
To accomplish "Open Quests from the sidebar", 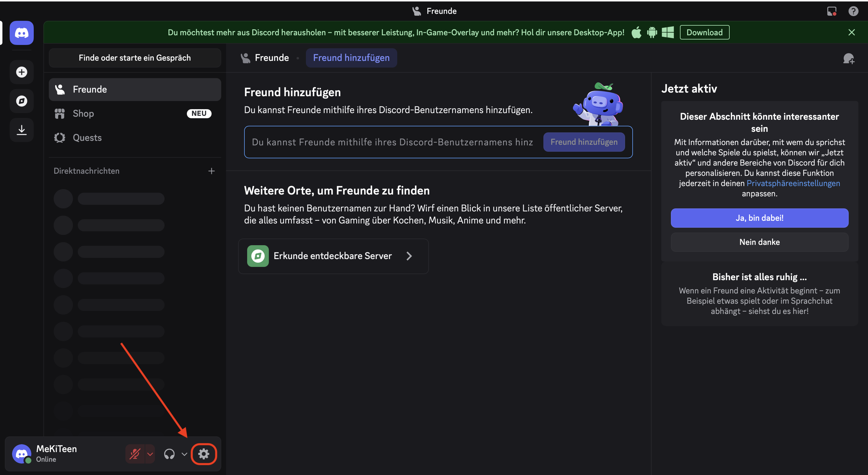I will (x=87, y=138).
